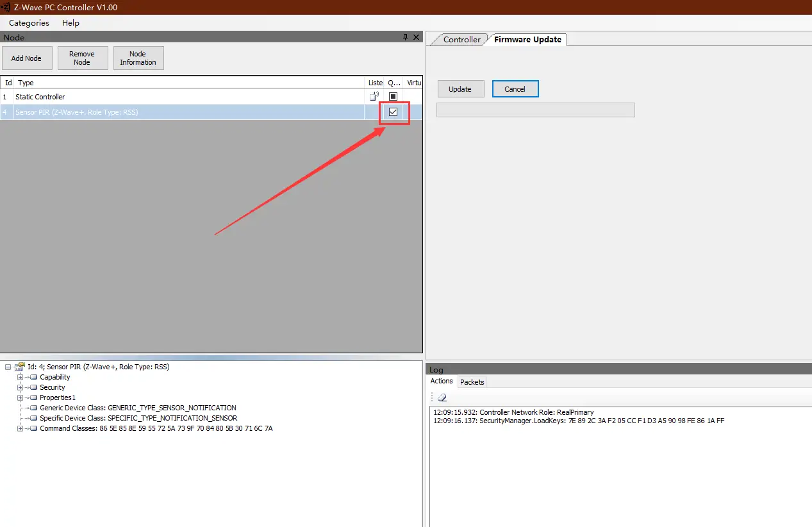Sort by the Type column header
This screenshot has height=527, width=812.
tap(190, 83)
